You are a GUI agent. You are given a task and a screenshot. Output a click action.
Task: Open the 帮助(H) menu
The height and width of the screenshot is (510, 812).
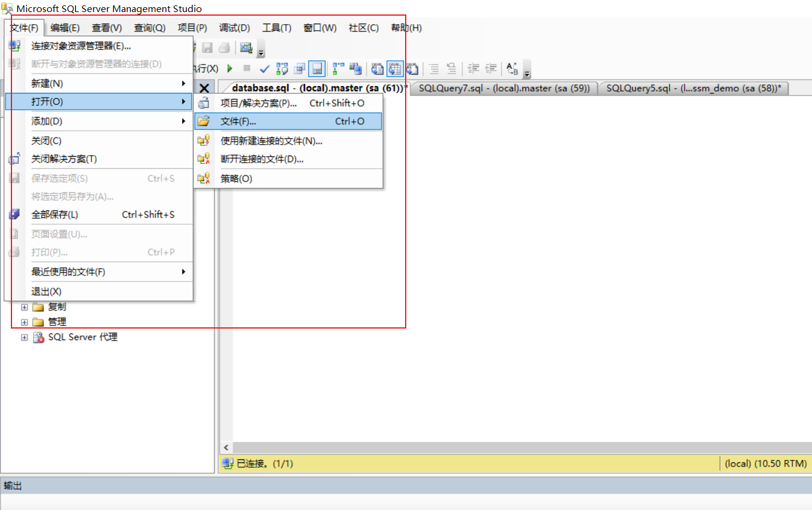406,28
